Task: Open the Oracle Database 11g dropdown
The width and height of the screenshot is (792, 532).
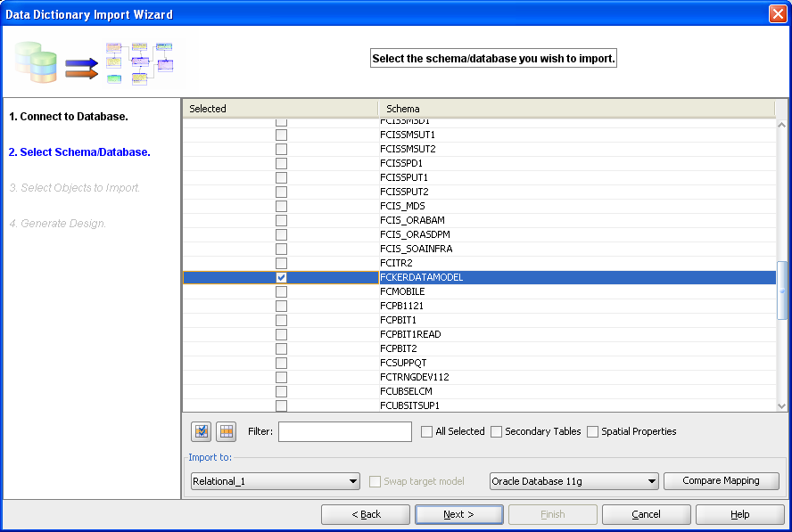Action: coord(573,481)
